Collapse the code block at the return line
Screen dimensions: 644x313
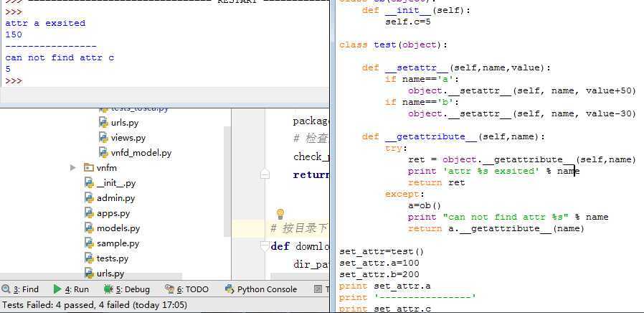pos(265,175)
